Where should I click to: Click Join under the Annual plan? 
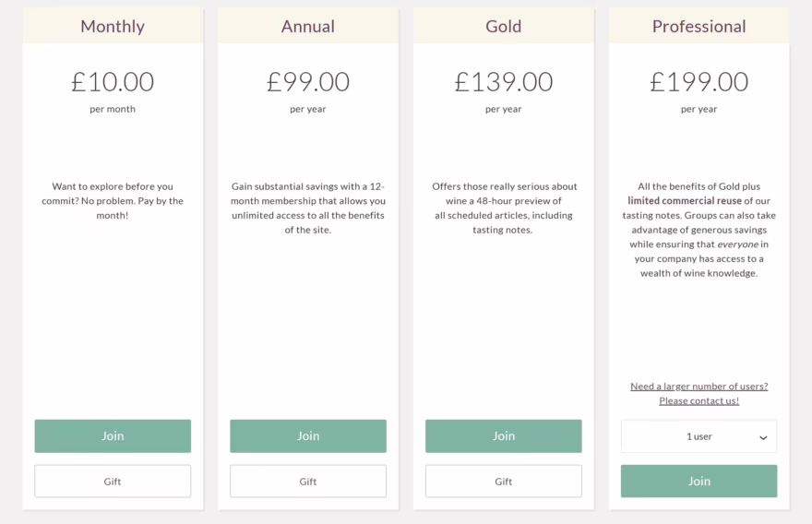pyautogui.click(x=308, y=435)
